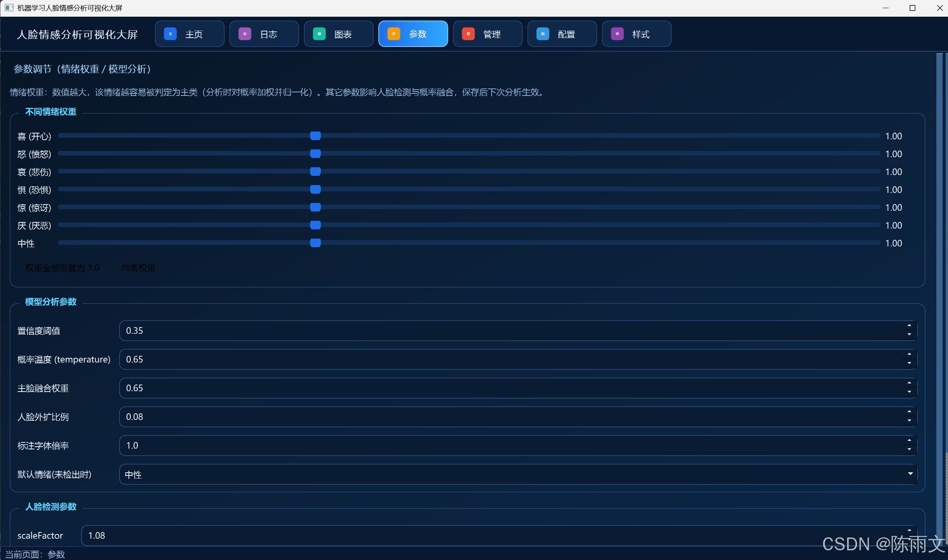The height and width of the screenshot is (560, 948).
Task: Click the 惊 (惊讶) weight slider handle
Action: (315, 207)
